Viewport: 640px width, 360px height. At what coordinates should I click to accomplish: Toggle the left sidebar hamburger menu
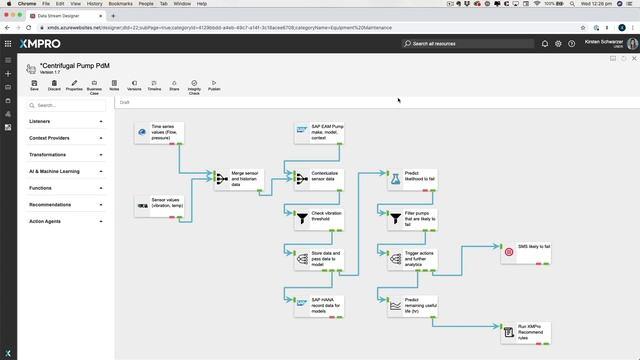8,60
